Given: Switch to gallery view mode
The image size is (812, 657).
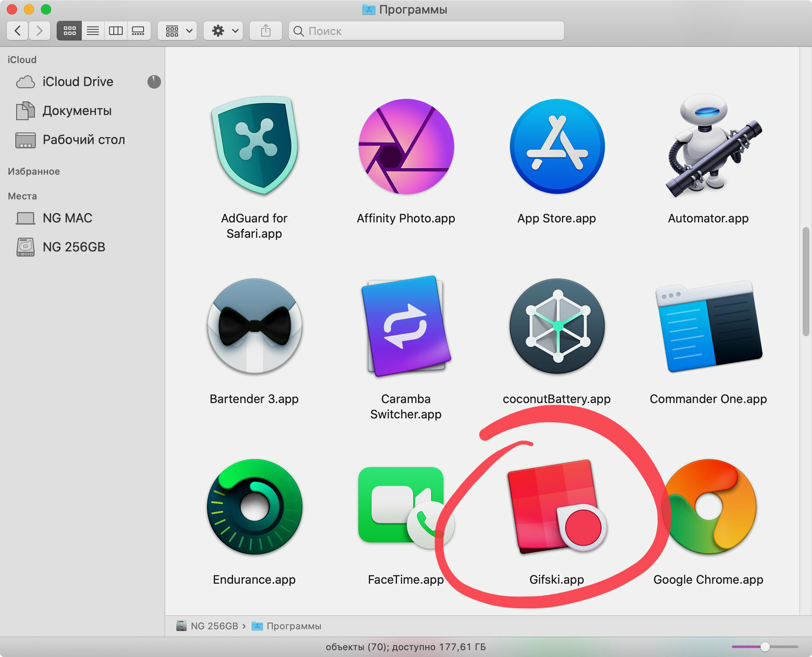Looking at the screenshot, I should coord(138,31).
